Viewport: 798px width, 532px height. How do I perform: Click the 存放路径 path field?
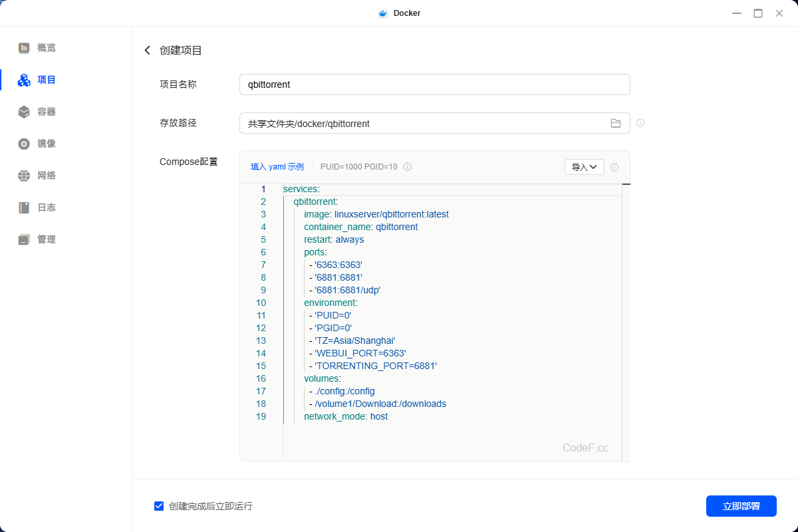[x=435, y=123]
